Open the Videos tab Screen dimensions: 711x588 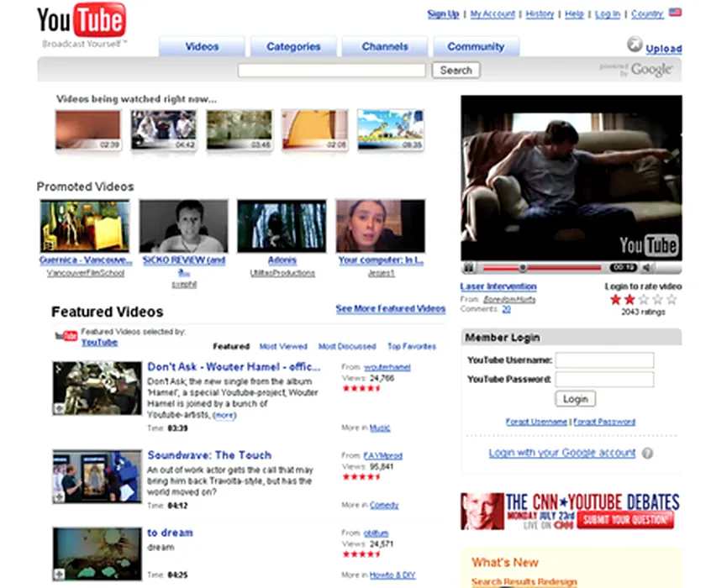tap(202, 46)
